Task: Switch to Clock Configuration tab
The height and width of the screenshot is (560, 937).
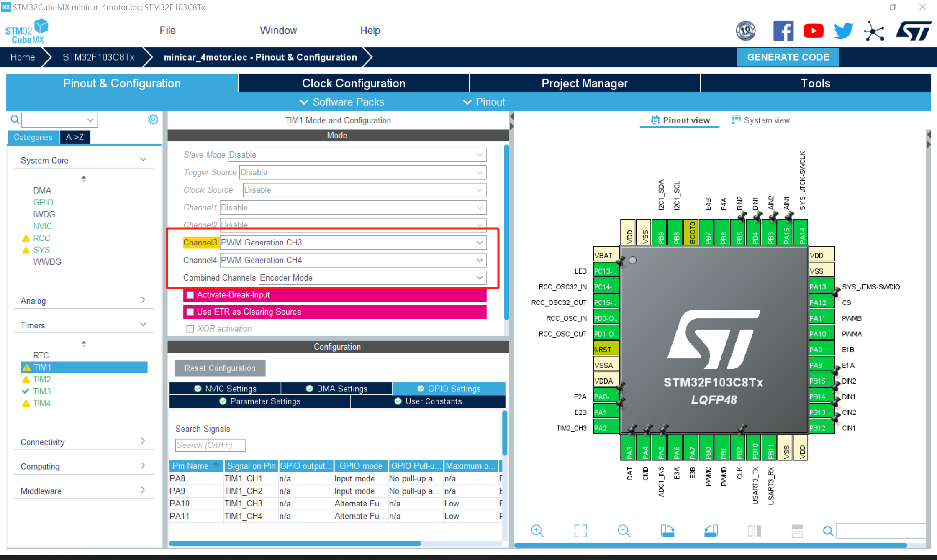Action: tap(354, 83)
